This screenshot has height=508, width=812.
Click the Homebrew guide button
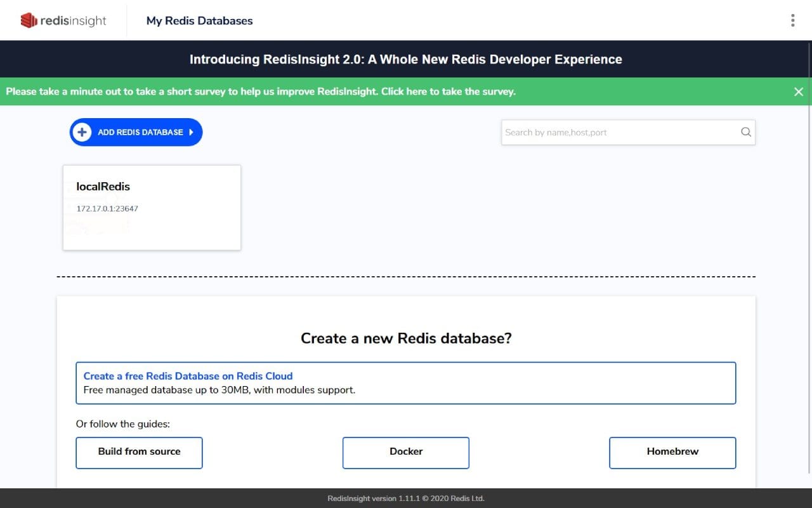point(672,451)
